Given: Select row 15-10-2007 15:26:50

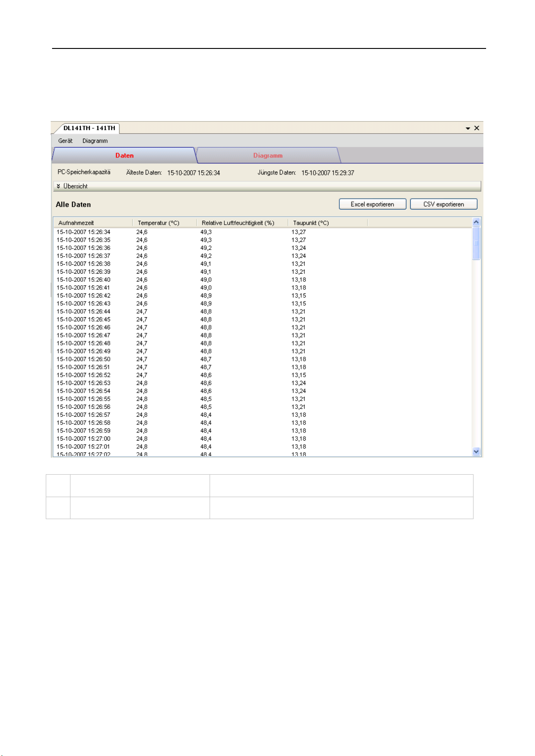Looking at the screenshot, I should 263,359.
